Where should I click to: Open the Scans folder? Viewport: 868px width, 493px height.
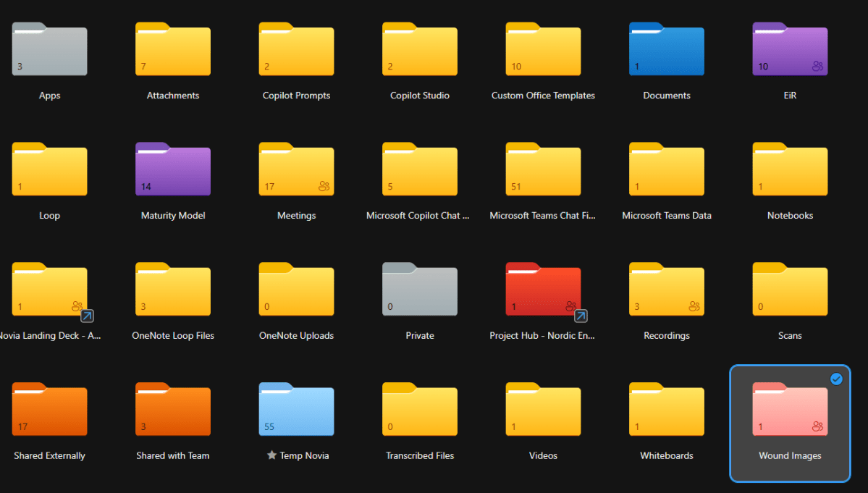789,290
